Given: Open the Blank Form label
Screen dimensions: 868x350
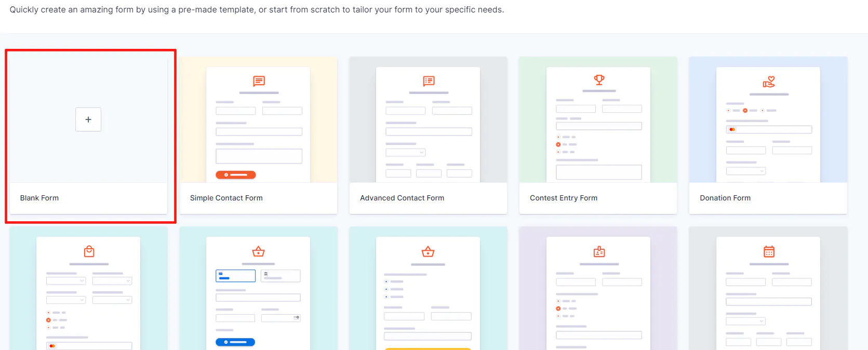Looking at the screenshot, I should tap(39, 198).
